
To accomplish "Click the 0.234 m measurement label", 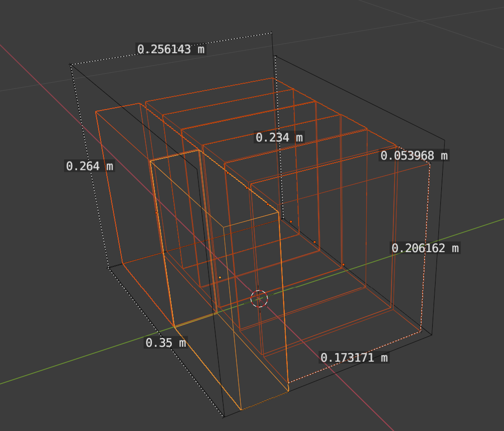I will coord(279,138).
